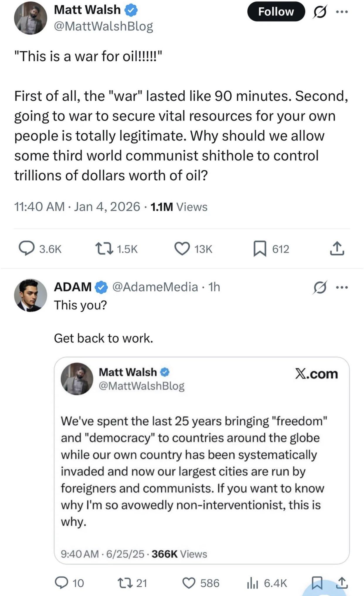
Task: Open the quoted Matt Walsh post screenshot
Action: (202, 460)
